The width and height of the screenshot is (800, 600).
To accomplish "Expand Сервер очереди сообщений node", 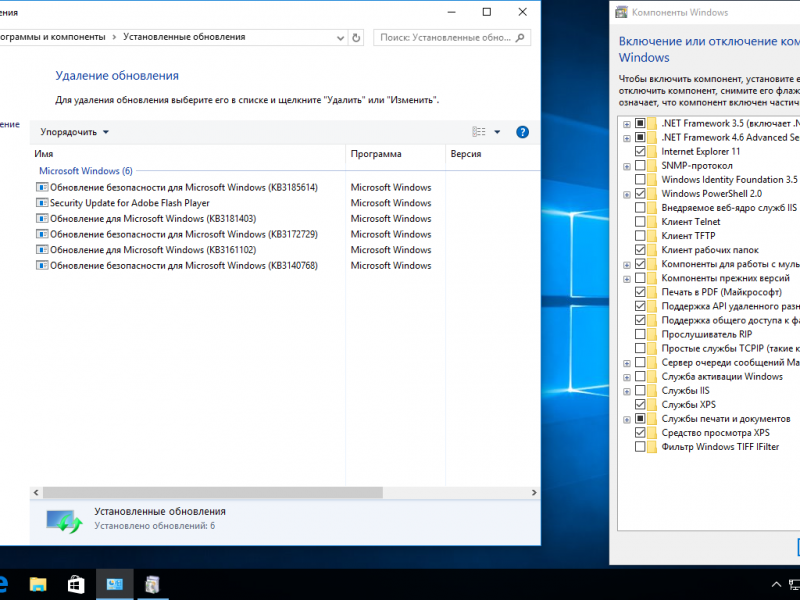I will point(627,363).
